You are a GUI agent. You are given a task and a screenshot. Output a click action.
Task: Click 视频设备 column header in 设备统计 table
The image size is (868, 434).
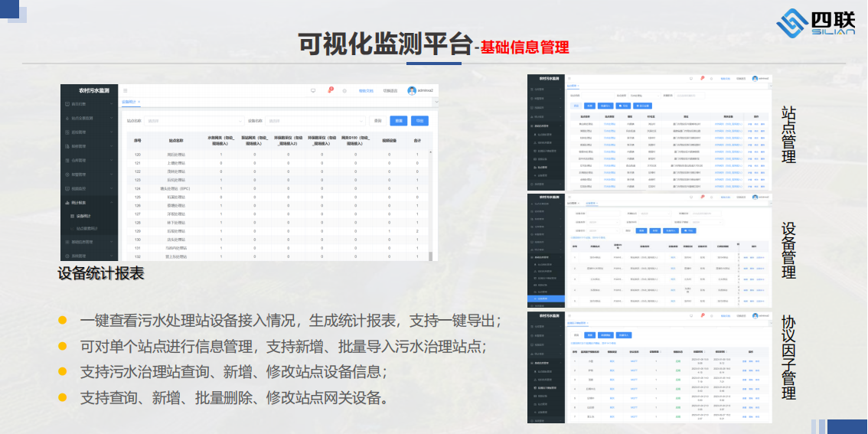390,141
